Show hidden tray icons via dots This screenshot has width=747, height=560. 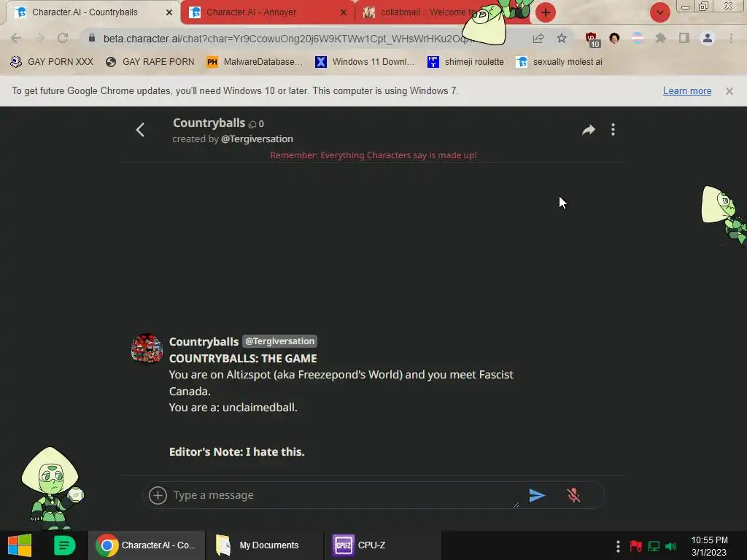(618, 546)
